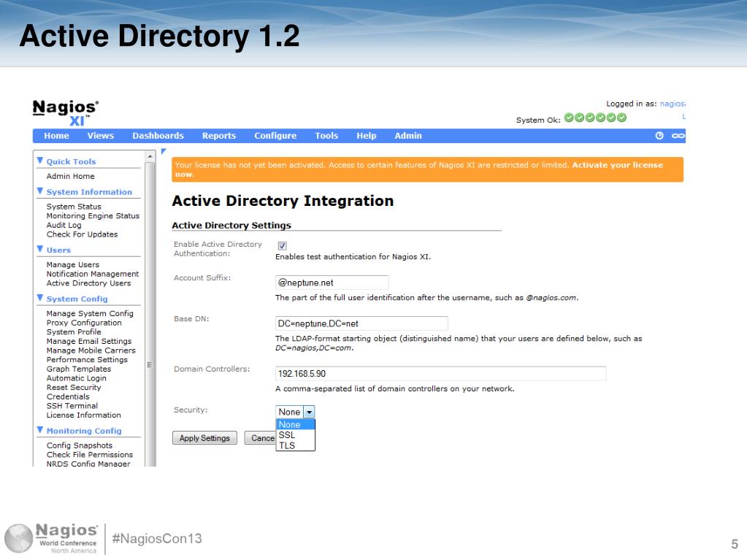
Task: Collapse the System Config section
Action: coord(40,299)
